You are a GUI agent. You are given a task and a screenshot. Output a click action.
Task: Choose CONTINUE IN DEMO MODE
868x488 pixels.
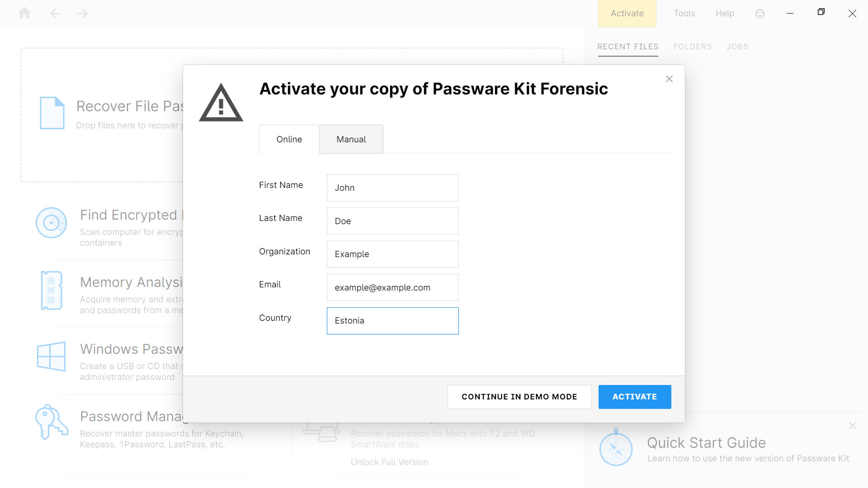coord(519,397)
